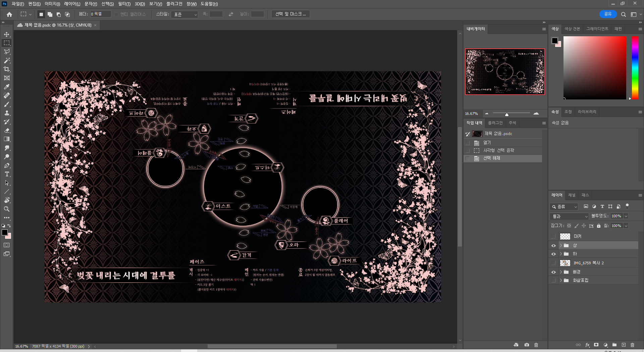Select the 사각형 선택 윤곽 history state
The height and width of the screenshot is (352, 644).
tap(503, 150)
